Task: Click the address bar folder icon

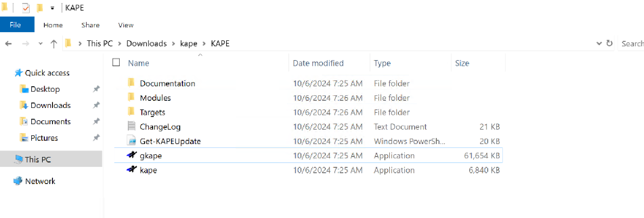Action: click(69, 43)
